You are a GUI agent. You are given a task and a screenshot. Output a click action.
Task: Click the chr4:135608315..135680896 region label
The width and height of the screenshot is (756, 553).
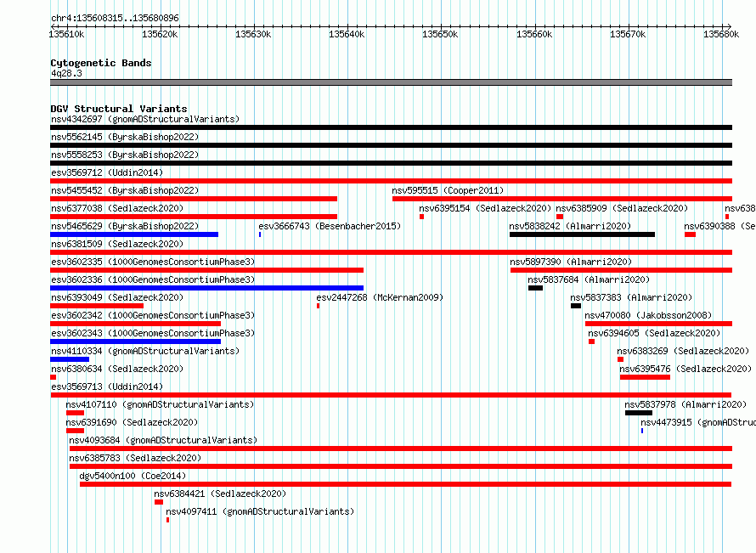[x=115, y=18]
